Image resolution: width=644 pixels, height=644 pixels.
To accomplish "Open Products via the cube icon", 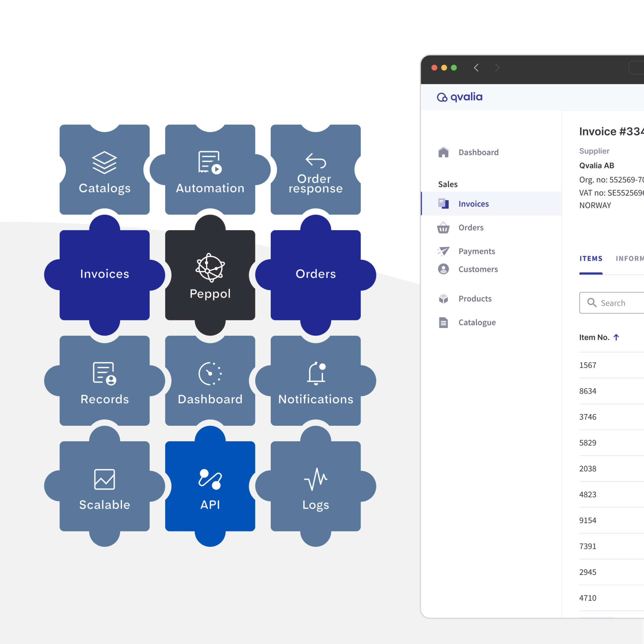I will tap(443, 299).
